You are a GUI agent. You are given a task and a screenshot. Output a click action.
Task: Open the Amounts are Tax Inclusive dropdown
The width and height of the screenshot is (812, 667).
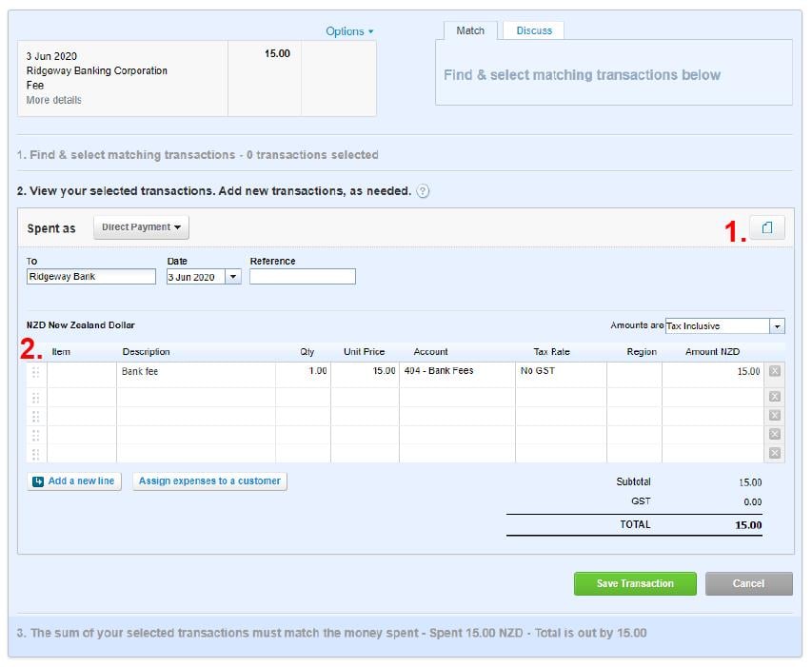pyautogui.click(x=777, y=326)
